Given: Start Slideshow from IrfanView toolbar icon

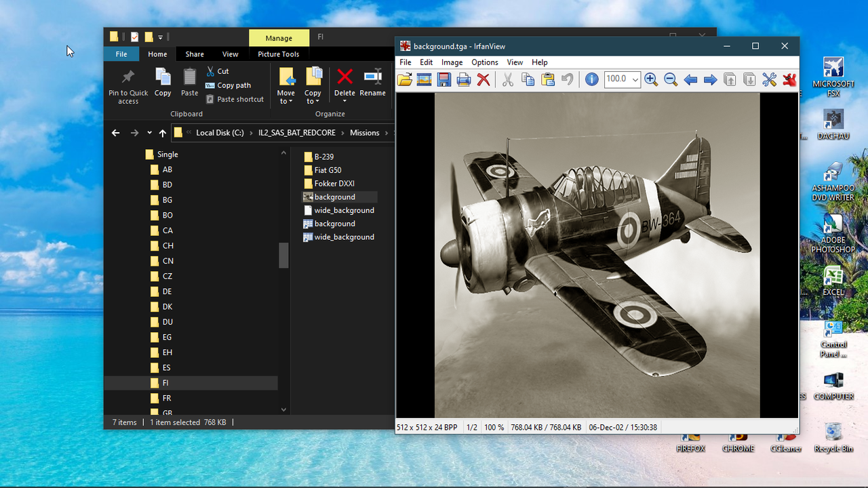Looking at the screenshot, I should click(425, 80).
